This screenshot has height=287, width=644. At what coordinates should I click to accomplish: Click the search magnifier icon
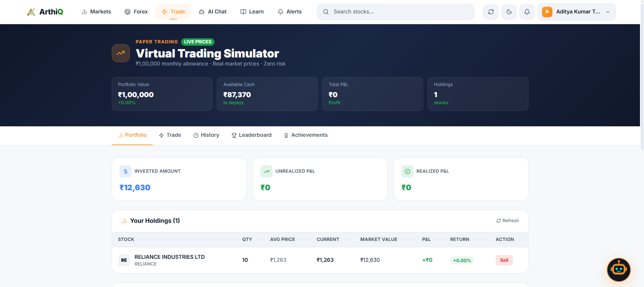point(326,12)
